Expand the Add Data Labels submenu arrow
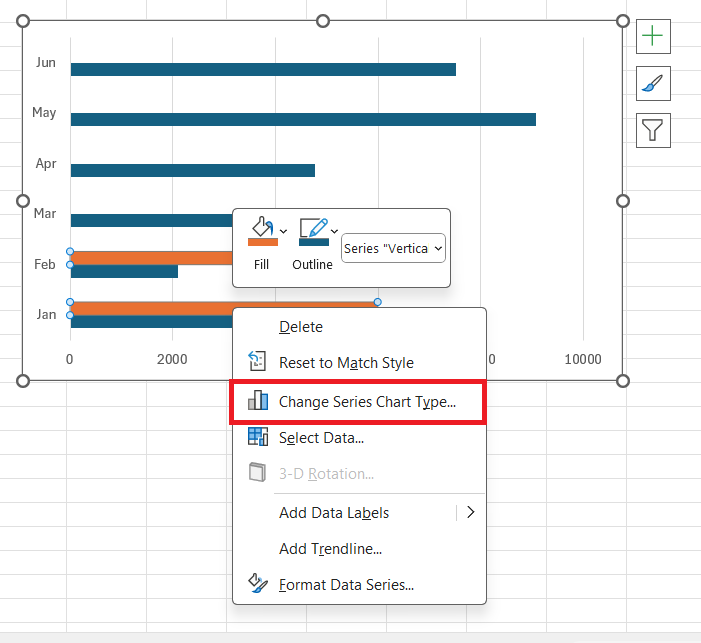This screenshot has width=701, height=643. pyautogui.click(x=470, y=512)
